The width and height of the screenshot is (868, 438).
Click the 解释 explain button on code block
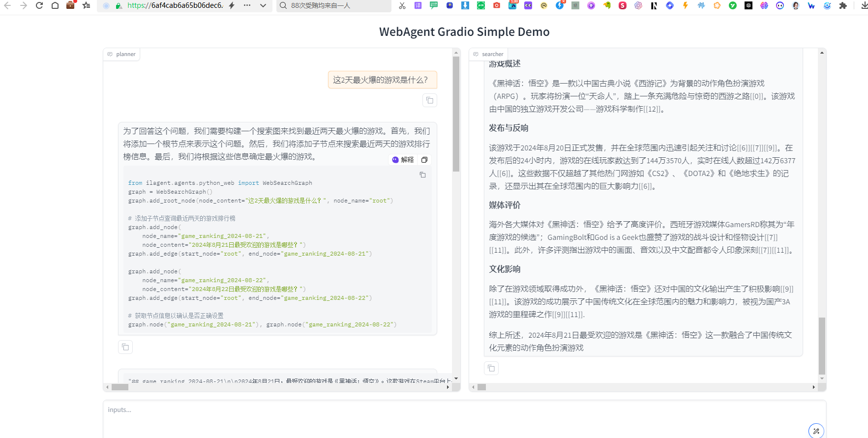tap(403, 160)
